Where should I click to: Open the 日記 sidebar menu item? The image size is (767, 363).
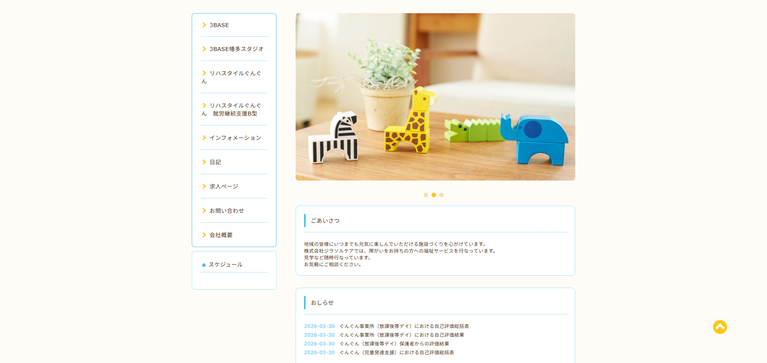(215, 162)
